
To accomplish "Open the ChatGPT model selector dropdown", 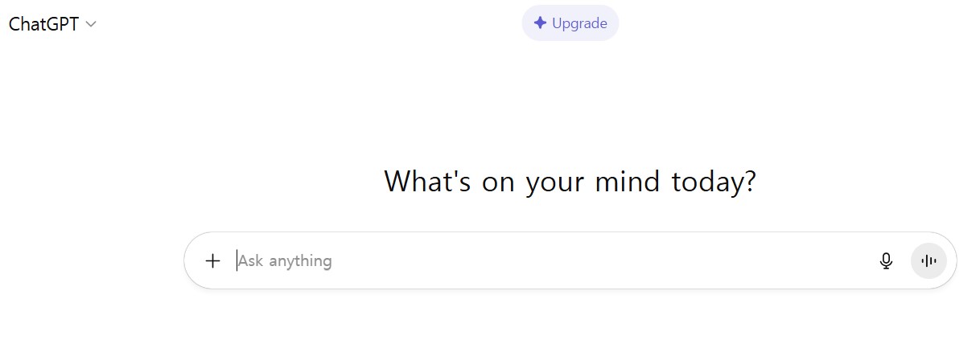I will coord(52,24).
